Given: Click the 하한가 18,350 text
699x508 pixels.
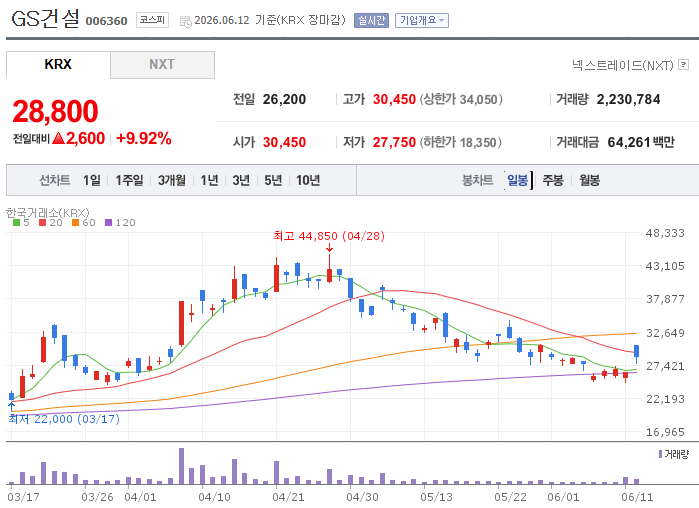Looking at the screenshot, I should click(x=461, y=142).
